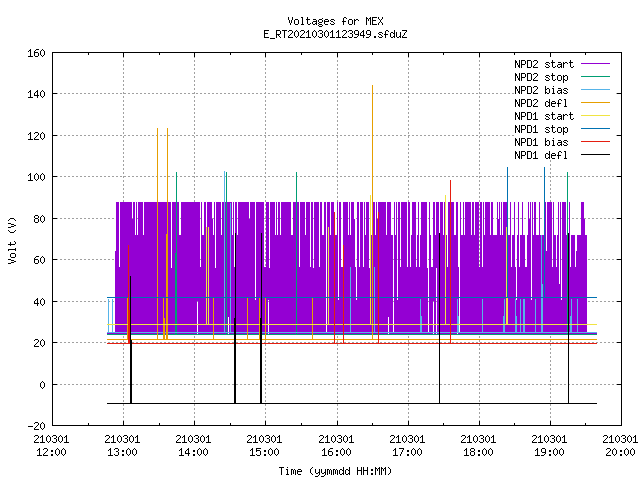Image resolution: width=640 pixels, height=480 pixels.
Task: Select the NPD1 defl legend label
Action: pyautogui.click(x=541, y=155)
